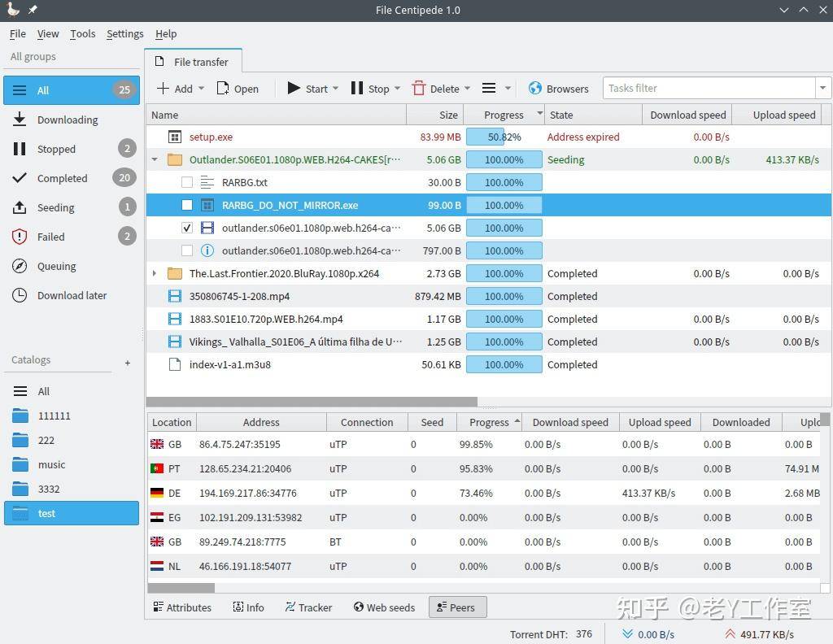Select the Completed group in sidebar
Image resolution: width=833 pixels, height=644 pixels.
pyautogui.click(x=72, y=178)
